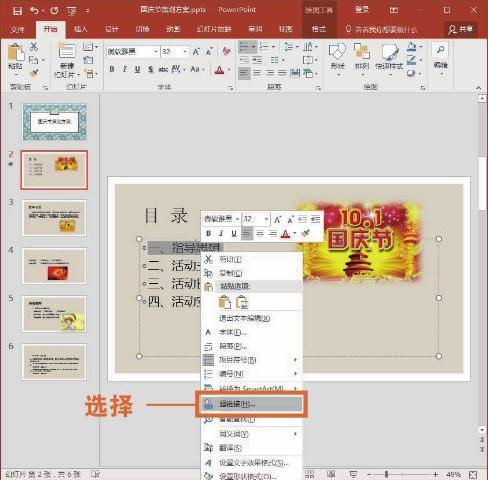Viewport: 488px width, 480px height.
Task: Toggle center alignment in ribbon paragraph group
Action: 257,73
